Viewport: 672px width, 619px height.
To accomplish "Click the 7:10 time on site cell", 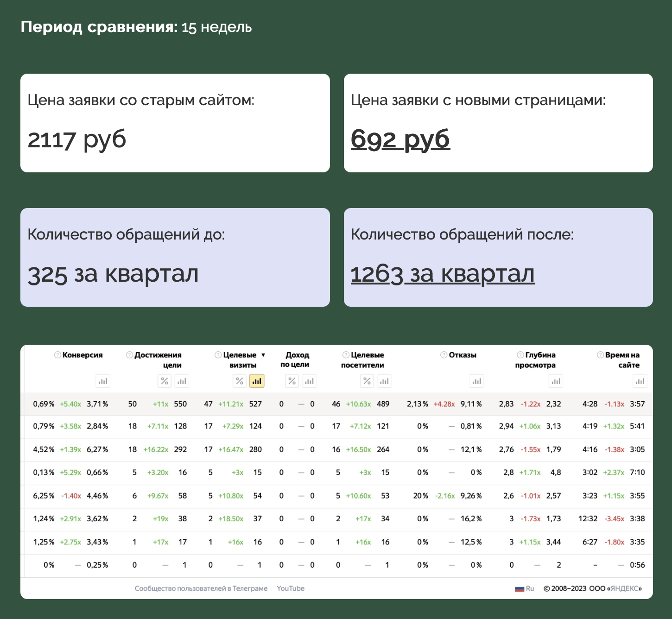I will pyautogui.click(x=637, y=473).
